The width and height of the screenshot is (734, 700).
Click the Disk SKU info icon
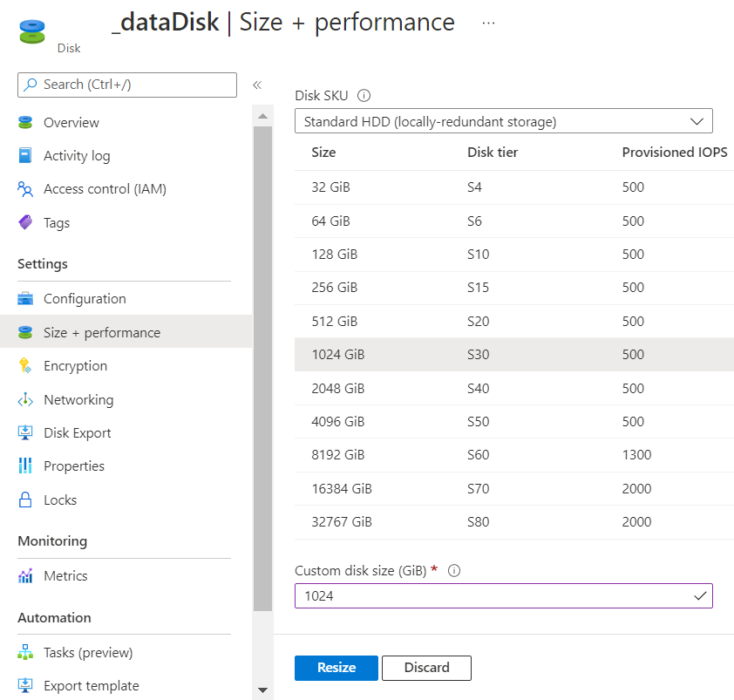pos(364,96)
